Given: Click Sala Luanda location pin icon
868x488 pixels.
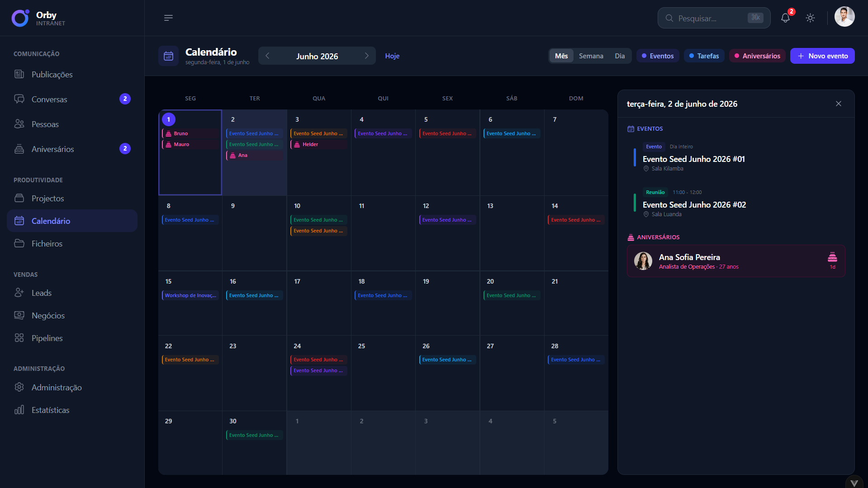Looking at the screenshot, I should (x=646, y=214).
